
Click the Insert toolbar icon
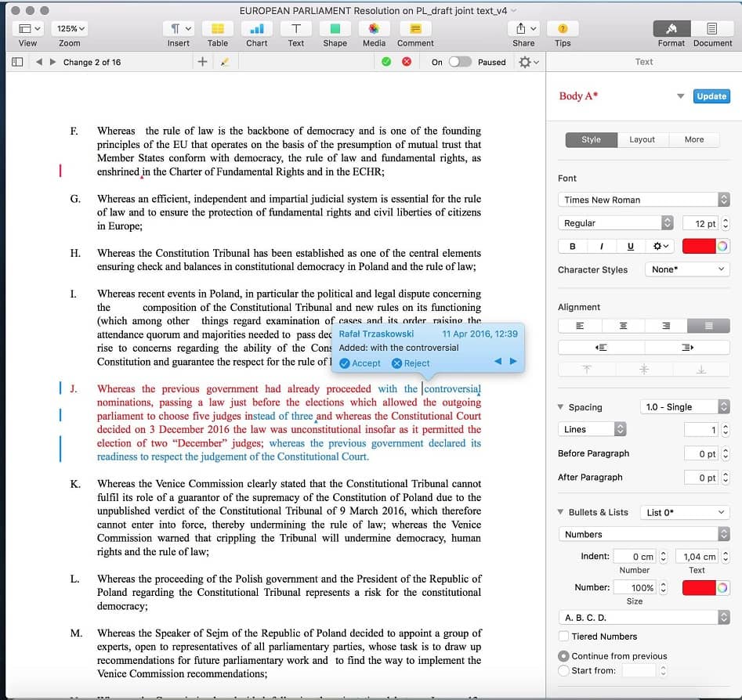click(x=178, y=29)
